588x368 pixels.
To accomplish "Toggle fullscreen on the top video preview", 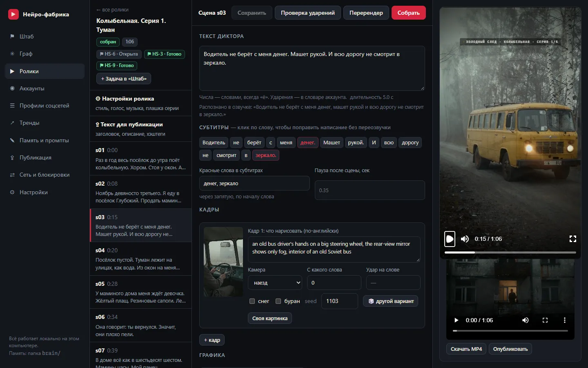I will (573, 239).
